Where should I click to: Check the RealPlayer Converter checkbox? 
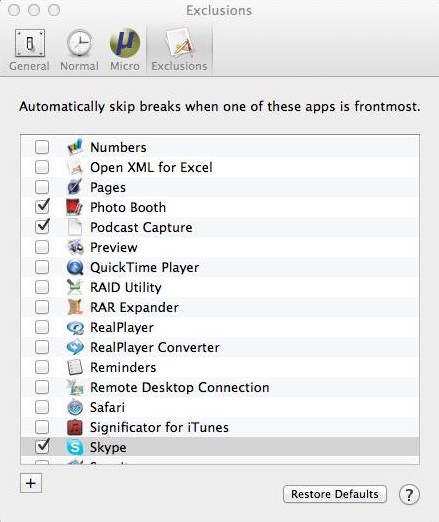(42, 347)
